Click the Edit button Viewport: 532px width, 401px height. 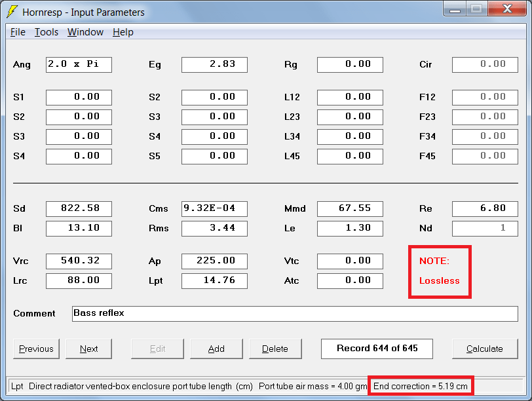pyautogui.click(x=157, y=349)
